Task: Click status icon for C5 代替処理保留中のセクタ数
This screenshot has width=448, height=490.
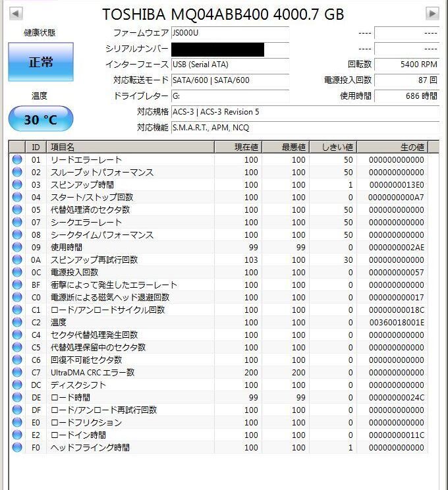Action: [17, 347]
